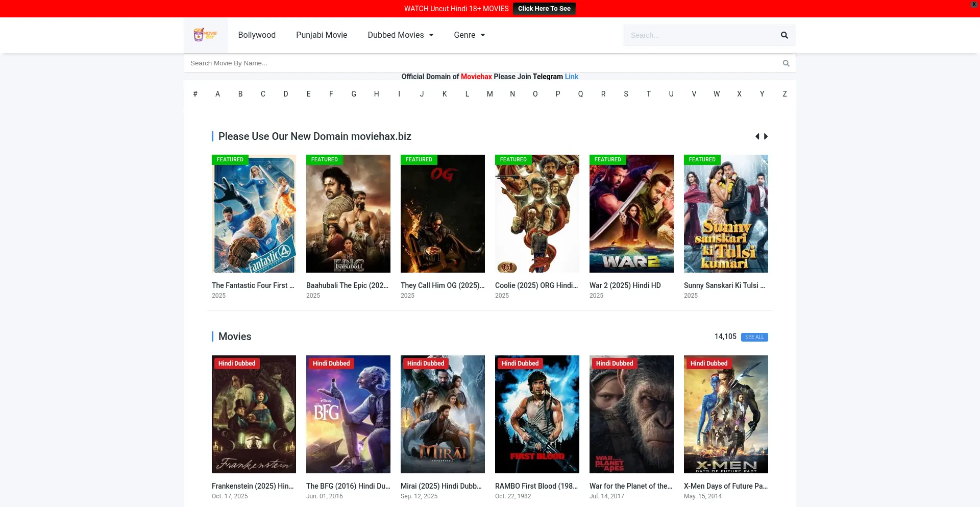
Task: Go to previous featured slide arrow
Action: coord(757,136)
